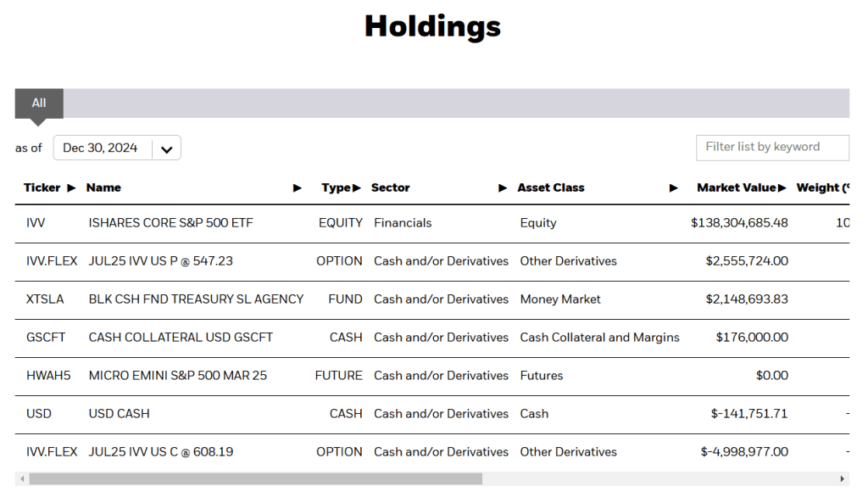
Task: Sort holdings by Ticker column arrow
Action: point(71,188)
